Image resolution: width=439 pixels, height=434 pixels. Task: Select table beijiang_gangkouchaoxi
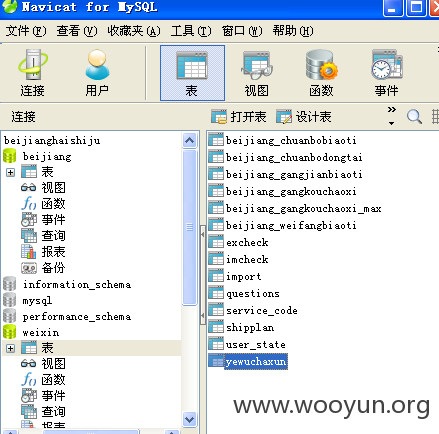[283, 191]
